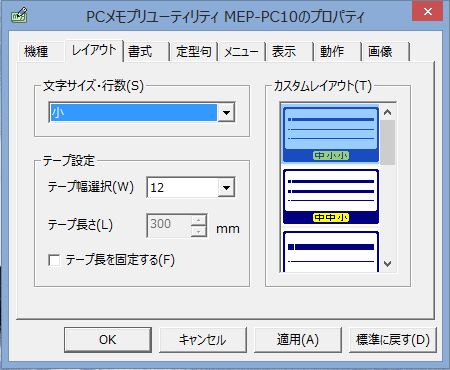The width and height of the screenshot is (450, 370).
Task: Click the application icon in title bar
Action: coord(19,15)
